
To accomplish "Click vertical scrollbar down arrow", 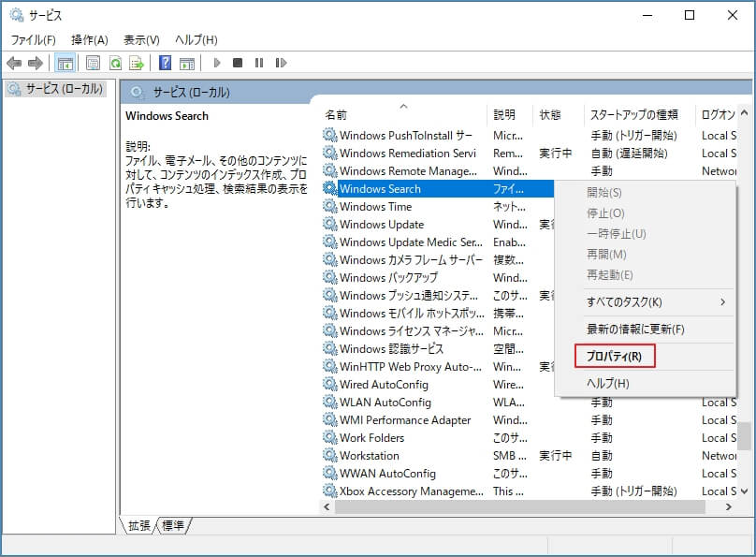I will tap(744, 491).
